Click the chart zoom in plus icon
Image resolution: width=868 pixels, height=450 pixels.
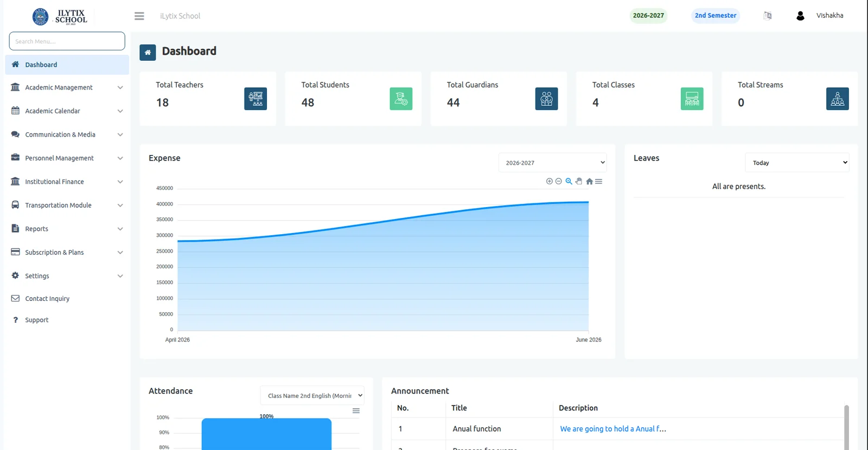pyautogui.click(x=550, y=181)
